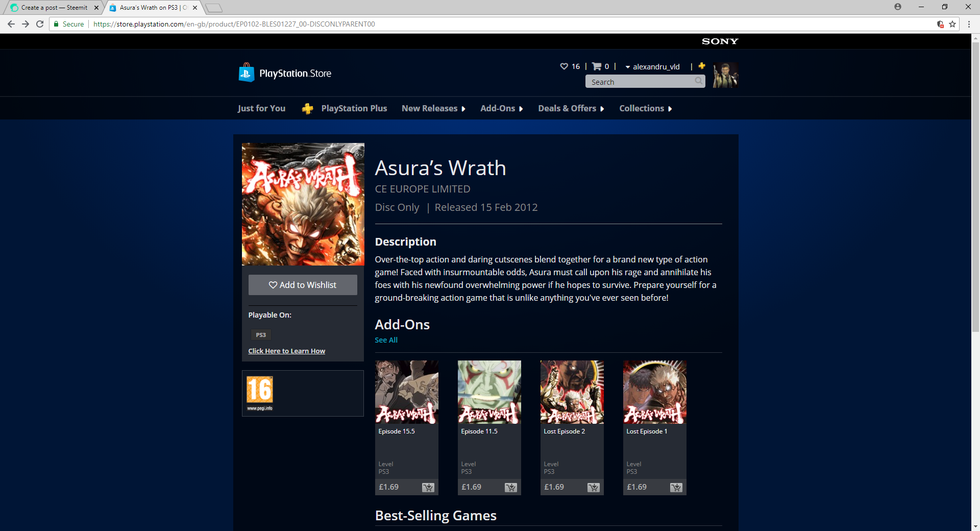The width and height of the screenshot is (980, 531).
Task: Click the PlayStation Plus logo in navigation bar
Action: (307, 108)
